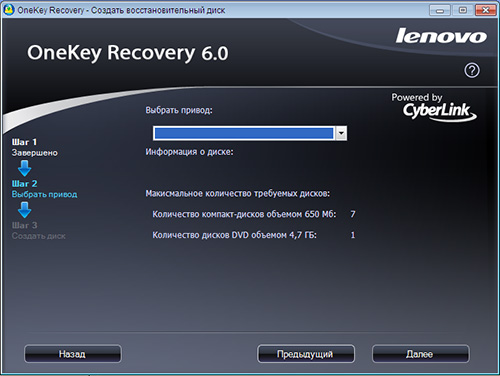Minimize the OneKey Recovery window
This screenshot has height=376, width=500.
(x=440, y=10)
